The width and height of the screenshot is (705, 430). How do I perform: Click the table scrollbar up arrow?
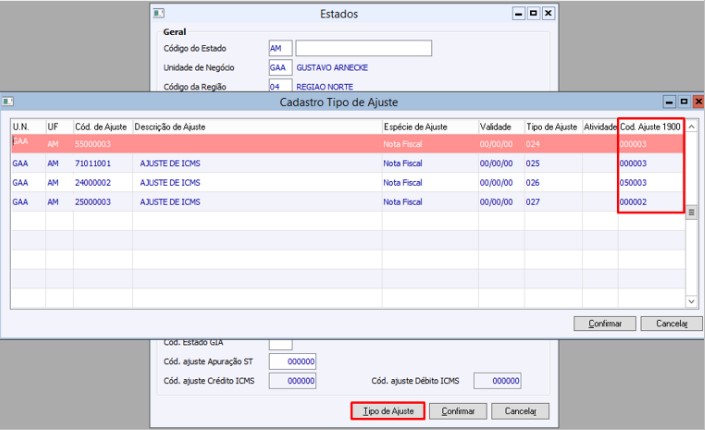pyautogui.click(x=692, y=127)
